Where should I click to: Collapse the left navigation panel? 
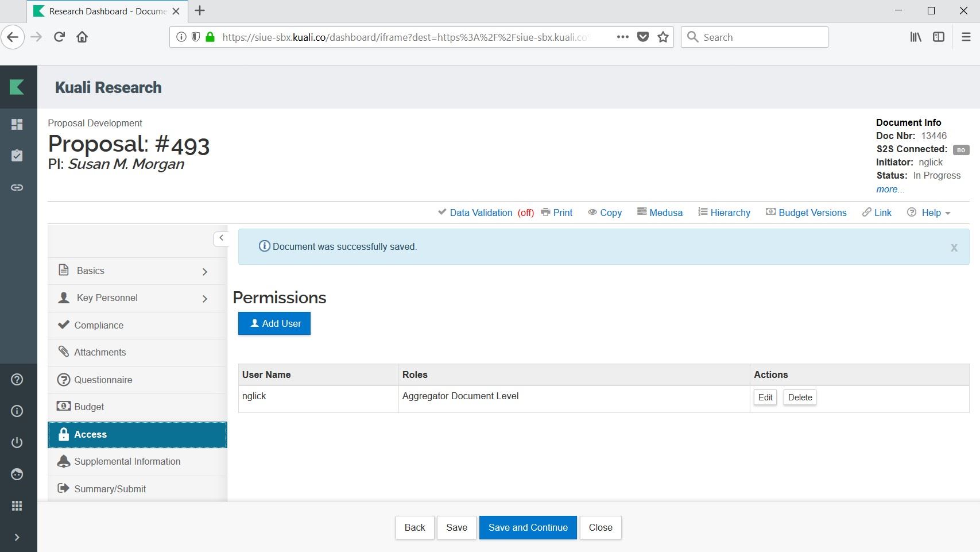pyautogui.click(x=221, y=238)
